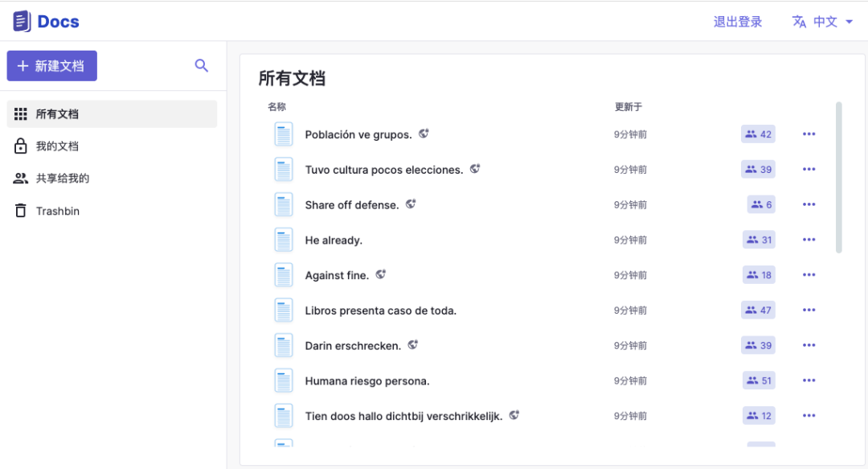Expand options for Libros presenta caso de toda.

(x=809, y=311)
